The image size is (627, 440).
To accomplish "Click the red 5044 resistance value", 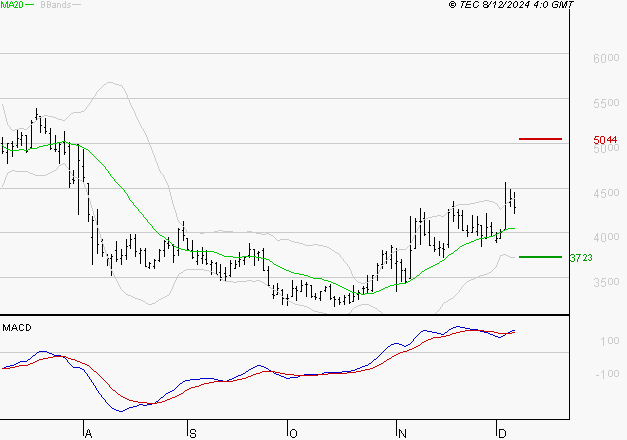I will tap(605, 140).
